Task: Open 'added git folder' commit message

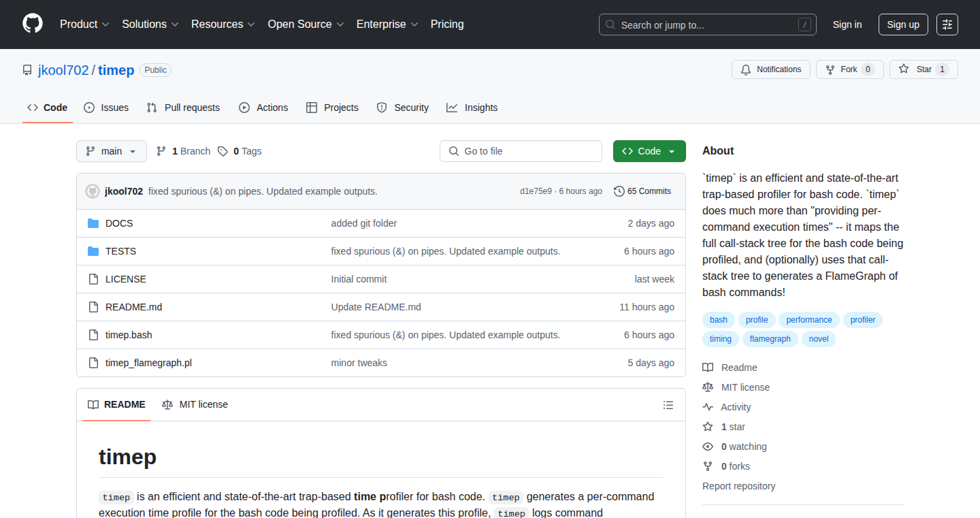Action: point(364,223)
